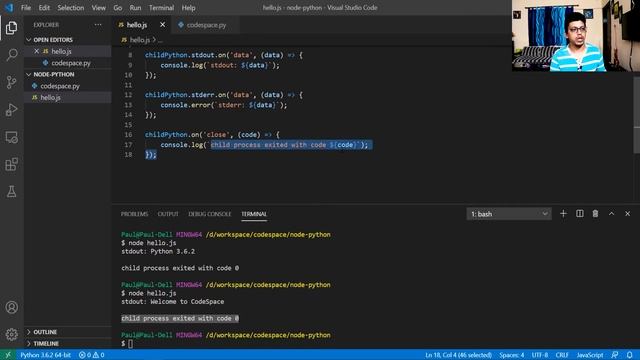The height and width of the screenshot is (360, 640).
Task: Select the 1: bash terminal dropdown
Action: click(509, 214)
